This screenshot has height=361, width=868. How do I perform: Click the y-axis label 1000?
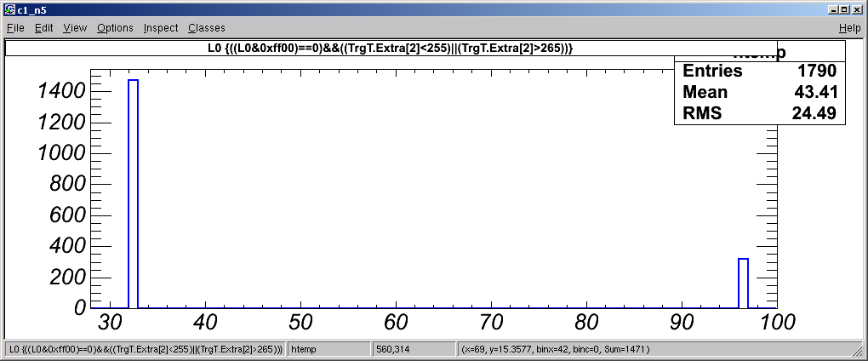pyautogui.click(x=61, y=153)
